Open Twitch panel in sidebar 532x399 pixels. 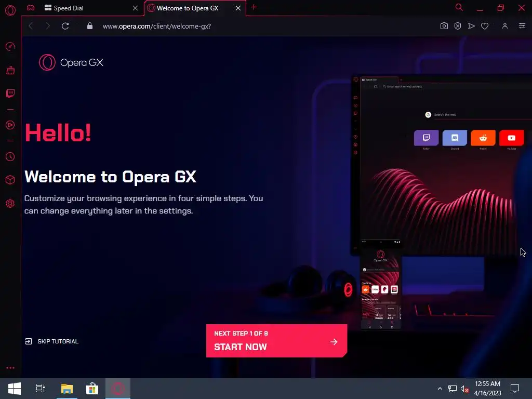[10, 94]
